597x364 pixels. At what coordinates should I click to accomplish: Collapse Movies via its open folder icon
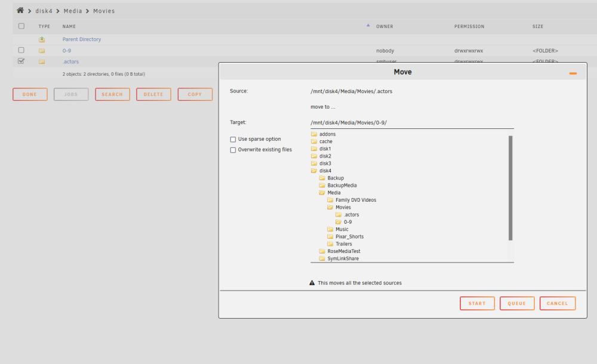330,207
